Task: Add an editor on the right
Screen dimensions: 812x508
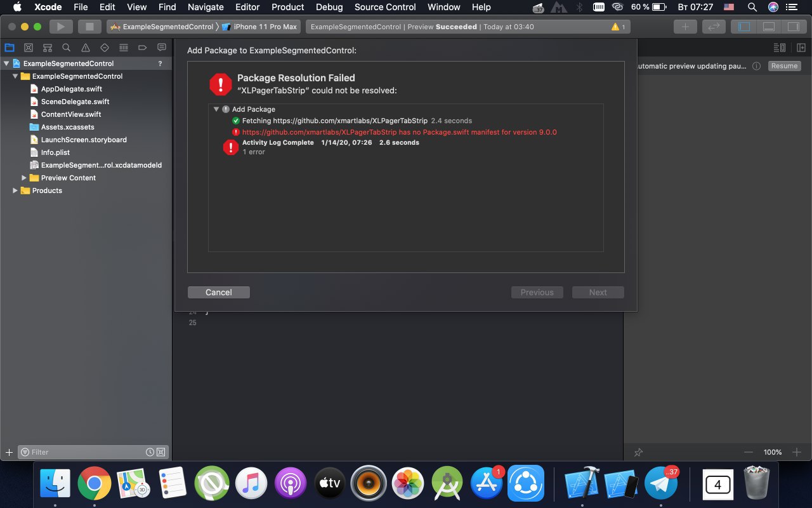Action: pyautogui.click(x=801, y=48)
